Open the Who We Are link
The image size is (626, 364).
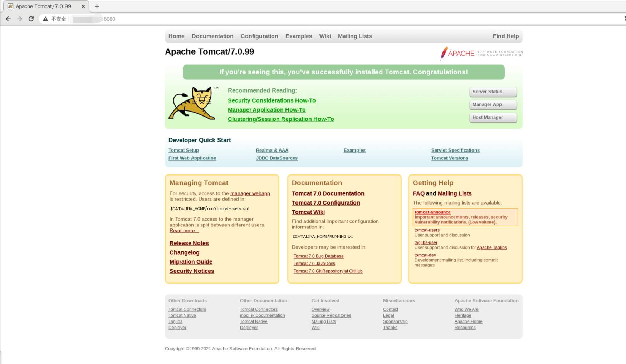(466, 309)
